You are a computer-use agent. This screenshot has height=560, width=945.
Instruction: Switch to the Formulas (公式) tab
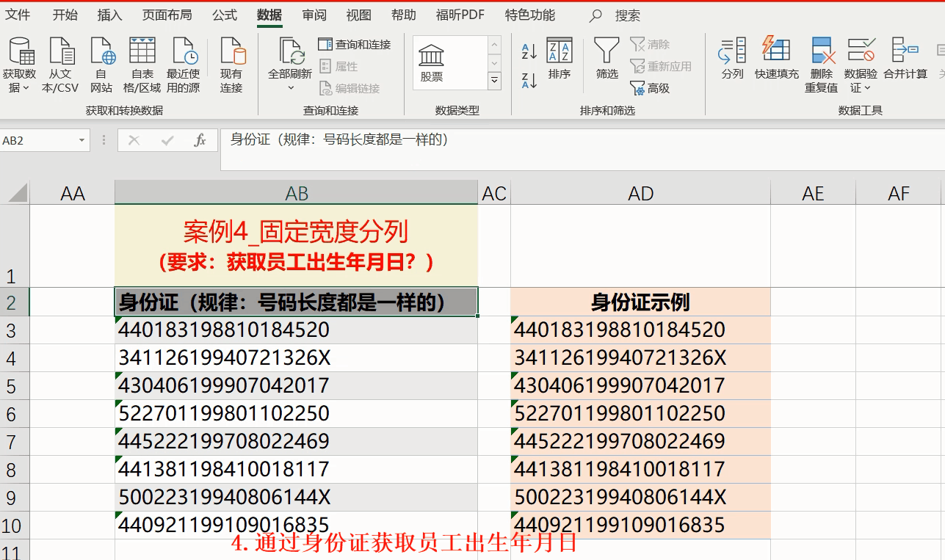(224, 15)
